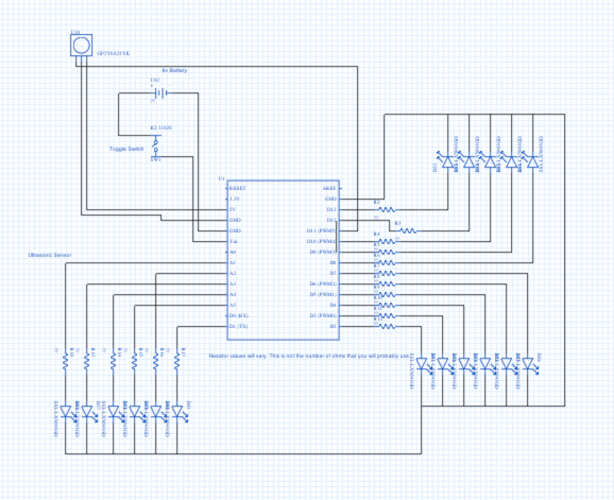
Task: Click the GP2Y0A21YK sensor symbol
Action: point(81,45)
